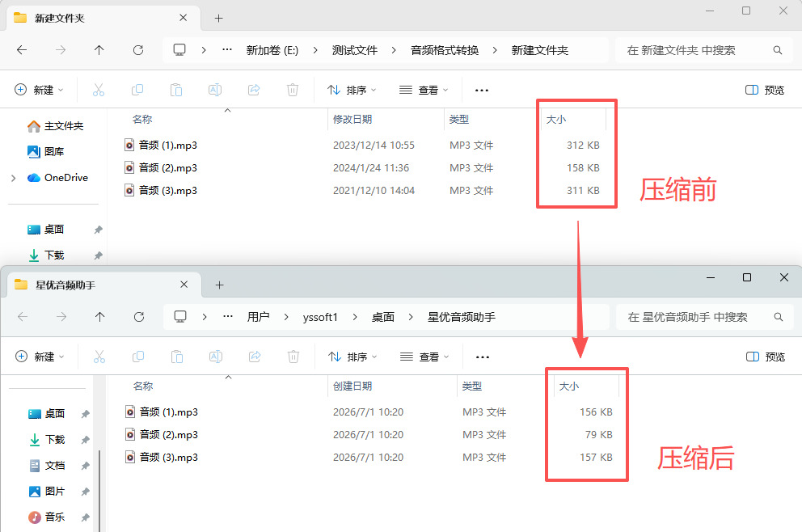Click Paste icon in 新建文件夹 window toolbar
The width and height of the screenshot is (802, 532).
(176, 90)
